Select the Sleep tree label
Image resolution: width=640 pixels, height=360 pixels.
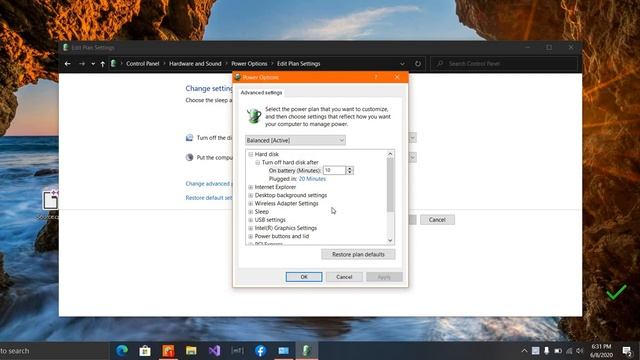tap(262, 211)
